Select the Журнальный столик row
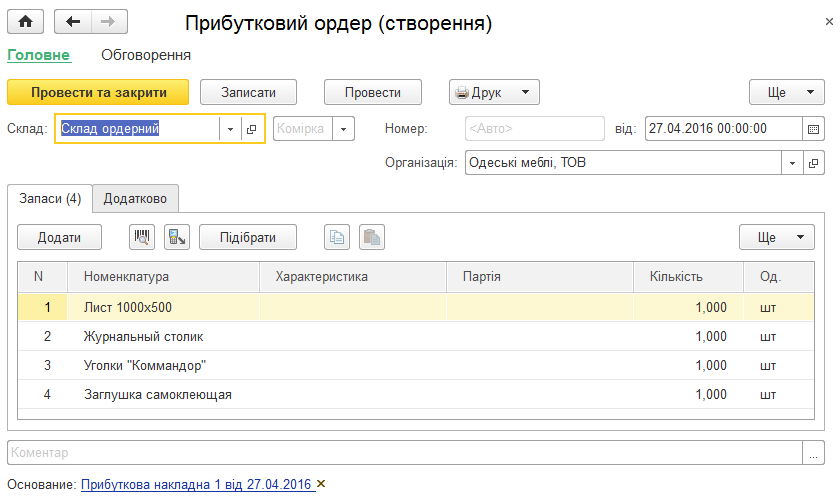This screenshot has height=500, width=840. (416, 337)
